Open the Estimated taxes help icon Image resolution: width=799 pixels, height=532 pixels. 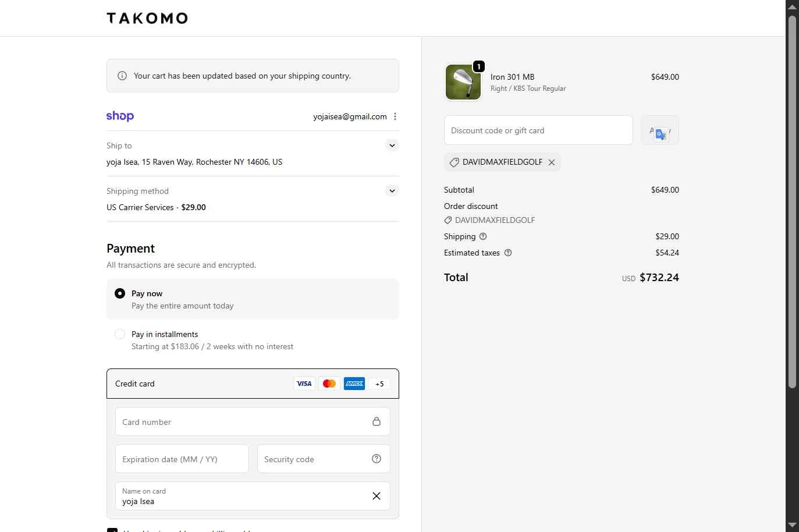(508, 253)
